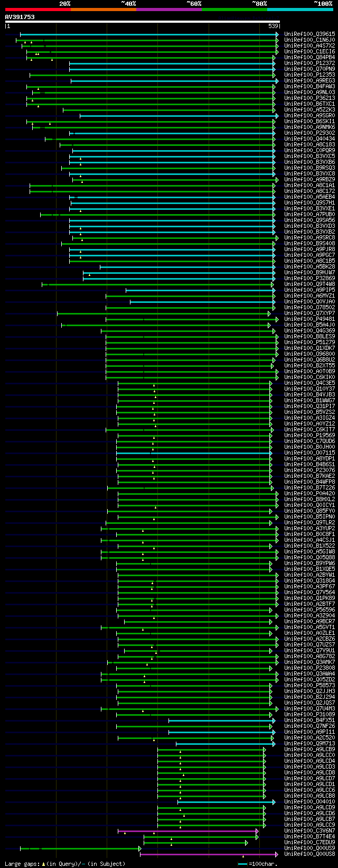This screenshot has width=338, height=868.
Task: Click the cyan ~100% identity legend segment
Action: tap(300, 10)
